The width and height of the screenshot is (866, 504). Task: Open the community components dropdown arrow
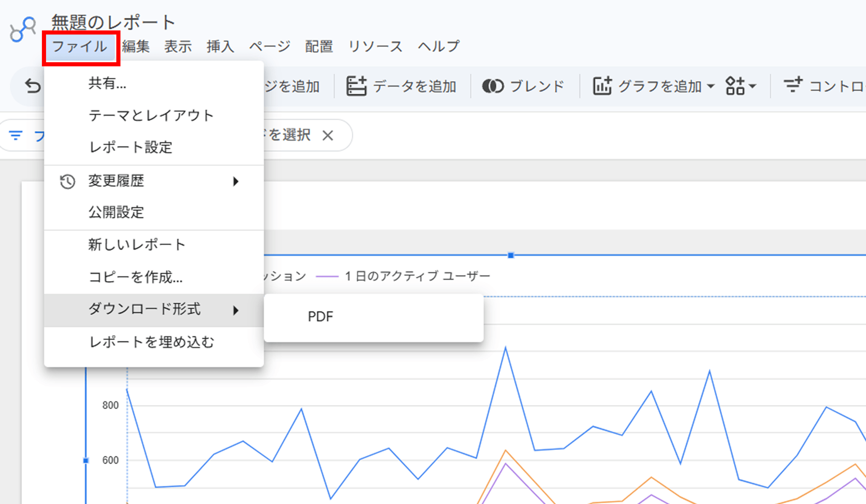click(x=752, y=86)
